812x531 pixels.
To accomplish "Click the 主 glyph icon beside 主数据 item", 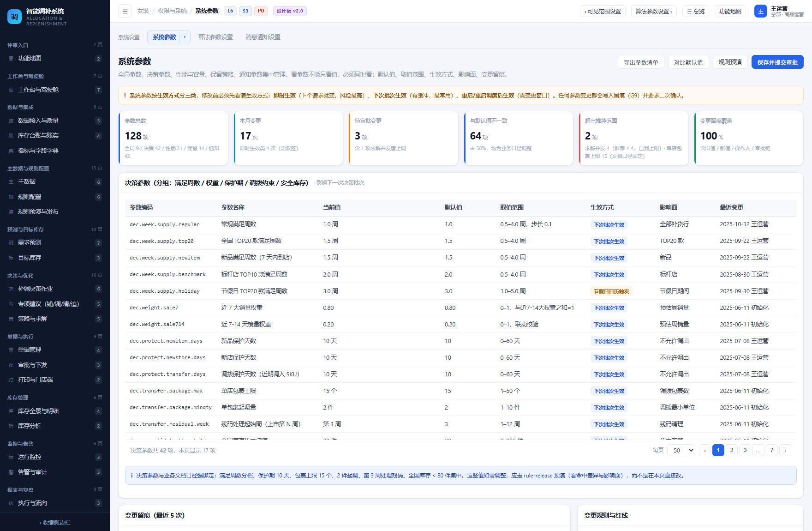I will point(11,182).
